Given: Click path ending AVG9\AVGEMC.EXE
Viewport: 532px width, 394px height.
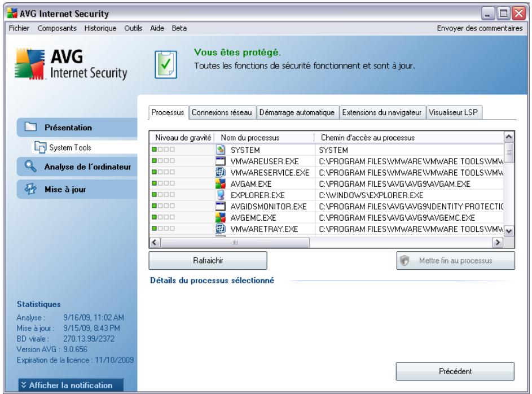Looking at the screenshot, I should tap(397, 217).
